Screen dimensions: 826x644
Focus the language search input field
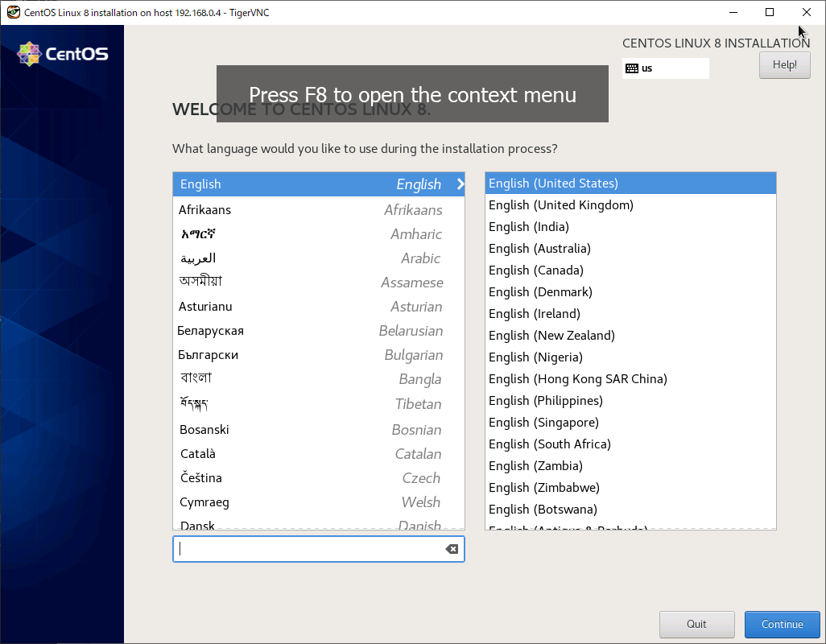318,549
